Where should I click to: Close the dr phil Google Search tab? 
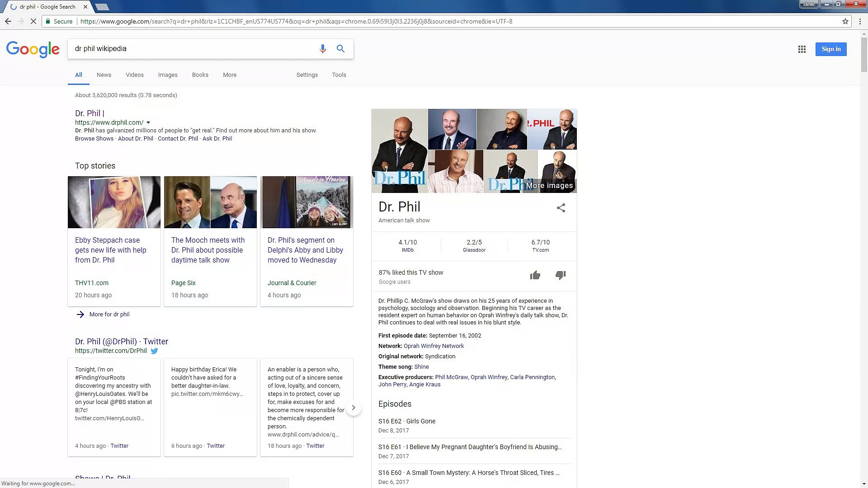[85, 7]
